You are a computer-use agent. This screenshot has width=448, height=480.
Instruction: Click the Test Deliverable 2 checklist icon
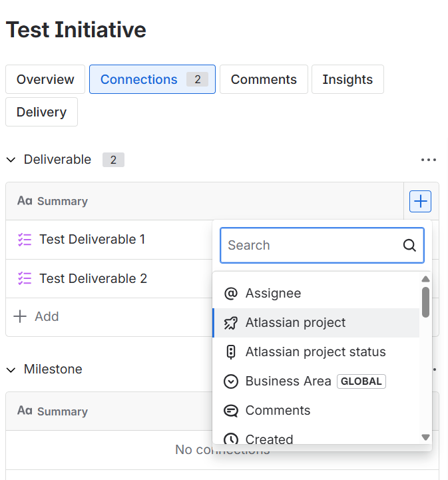click(25, 278)
